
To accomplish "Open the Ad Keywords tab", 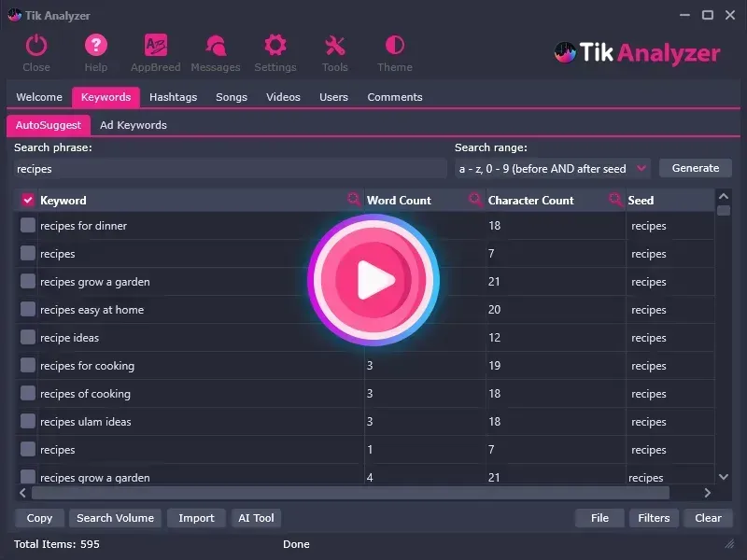I will (x=133, y=124).
